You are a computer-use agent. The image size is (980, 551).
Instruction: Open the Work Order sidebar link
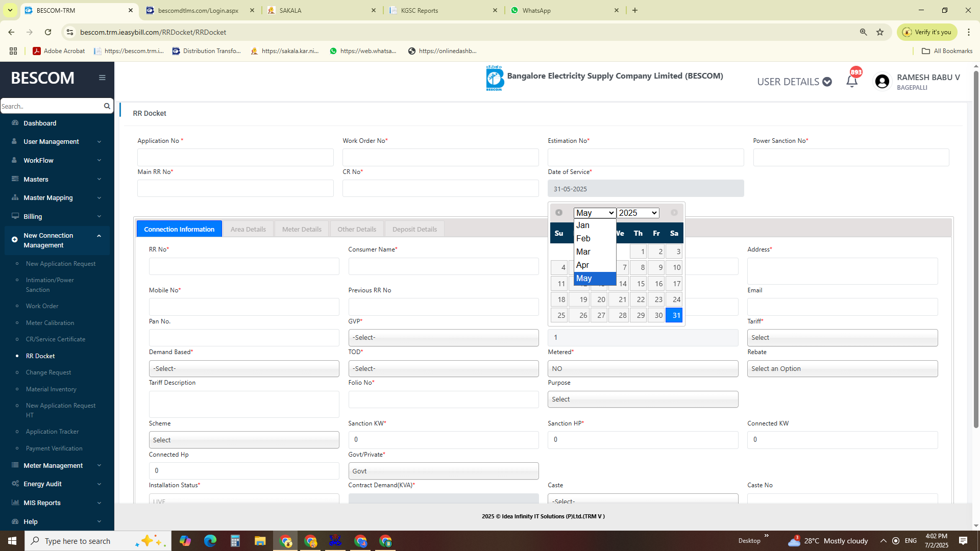42,306
